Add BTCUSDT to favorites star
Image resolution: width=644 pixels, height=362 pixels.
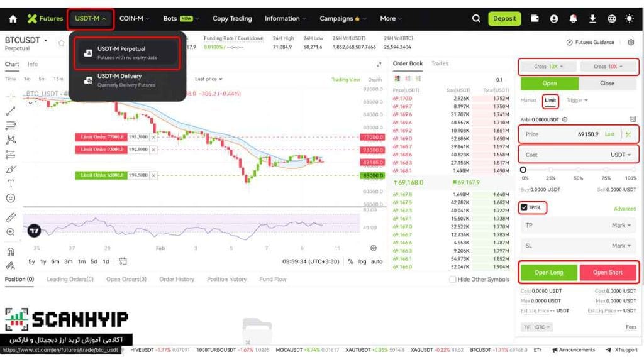(61, 43)
